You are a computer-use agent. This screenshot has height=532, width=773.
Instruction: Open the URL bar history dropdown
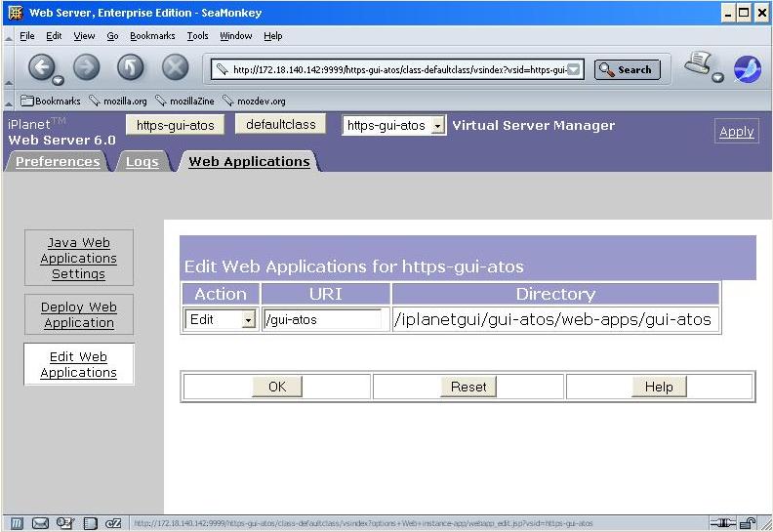point(573,69)
